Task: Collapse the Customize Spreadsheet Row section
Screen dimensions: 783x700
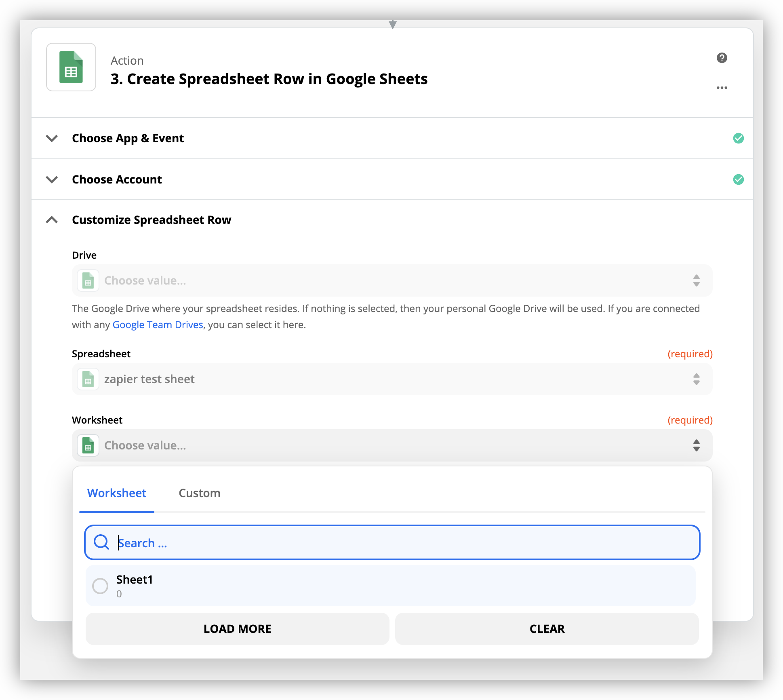Action: point(52,220)
